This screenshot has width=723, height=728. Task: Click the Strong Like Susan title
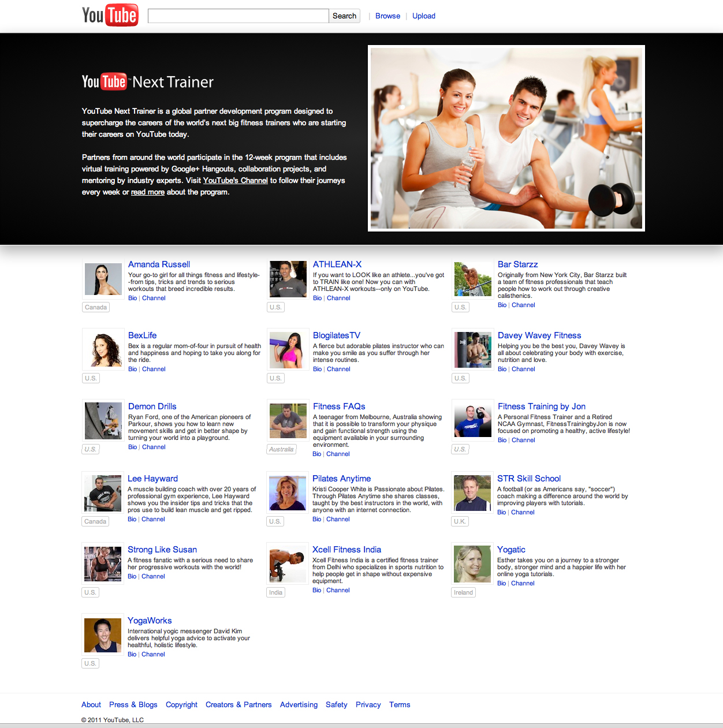coord(162,550)
